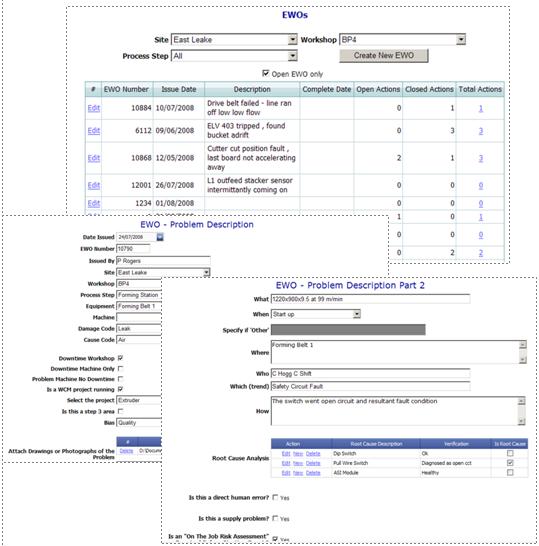
Task: Click the greyed Specify if Other field
Action: [x=348, y=329]
